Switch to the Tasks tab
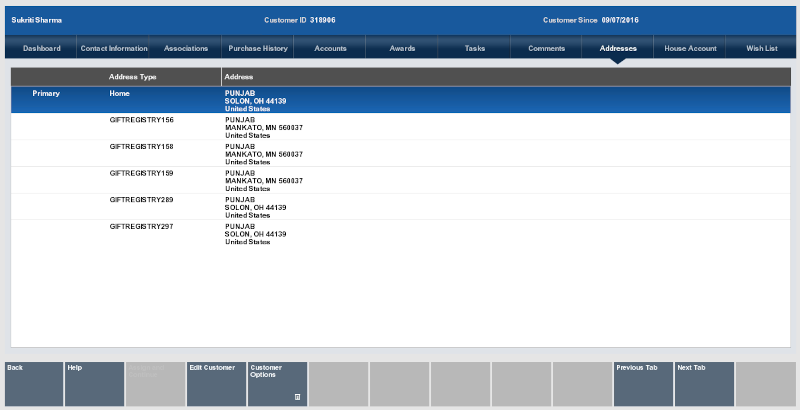This screenshot has width=800, height=410. pyautogui.click(x=474, y=48)
